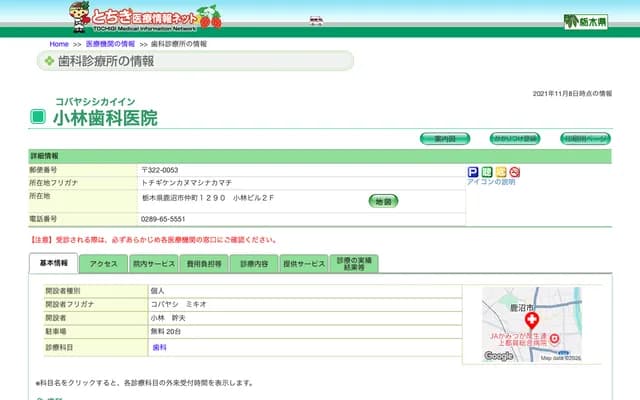Select the date stamp 2021年11月8日時点の情報
The height and width of the screenshot is (400, 640).
click(572, 93)
